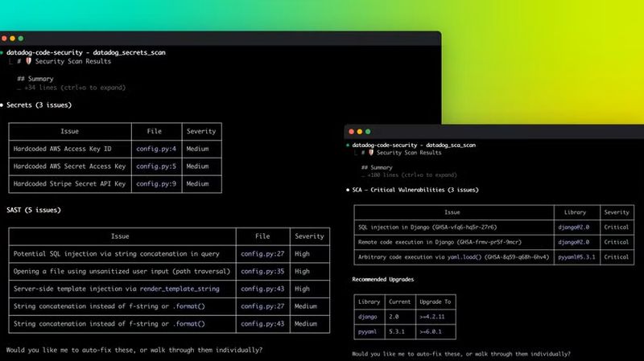Select 'Hardcoded AWS Secret Access Key' cell

(x=70, y=166)
